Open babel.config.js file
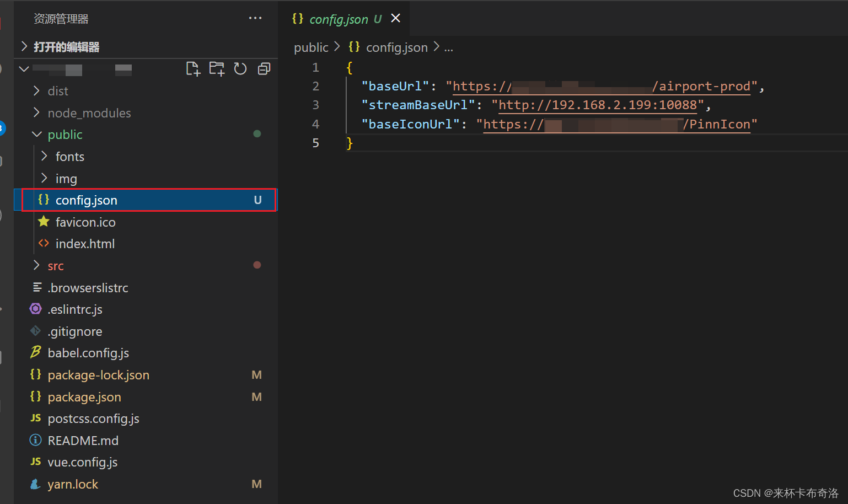Image resolution: width=848 pixels, height=504 pixels. [146, 353]
